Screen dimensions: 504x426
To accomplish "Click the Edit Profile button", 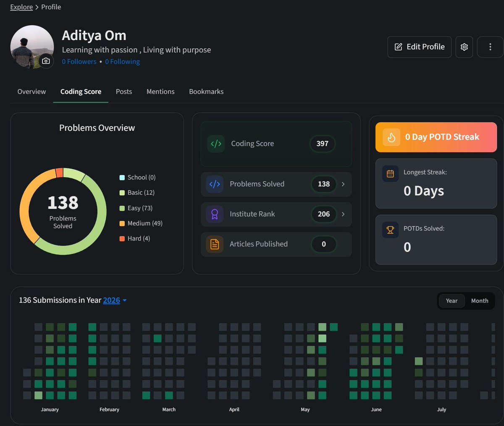I will (x=420, y=47).
